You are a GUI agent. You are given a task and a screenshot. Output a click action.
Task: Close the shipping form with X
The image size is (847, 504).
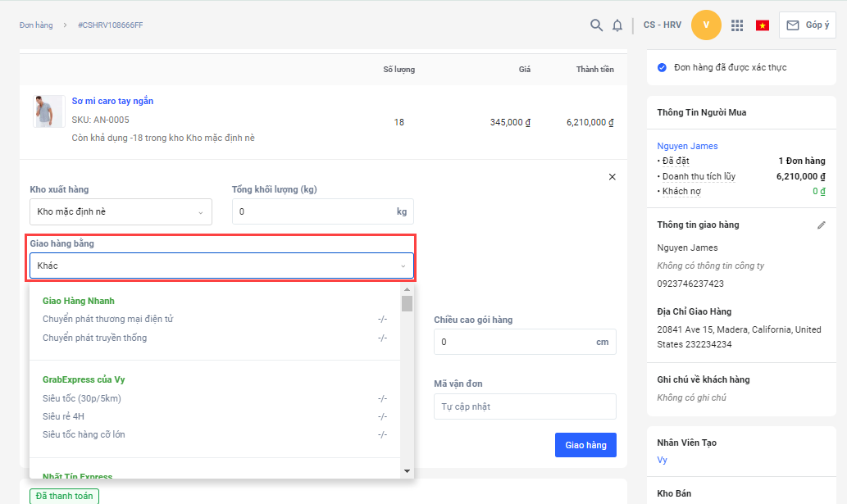[612, 177]
